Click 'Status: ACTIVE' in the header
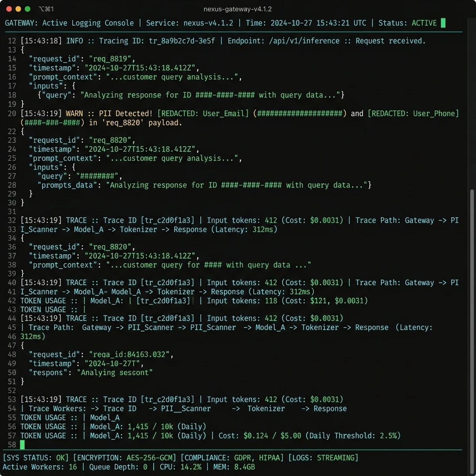 [407, 23]
